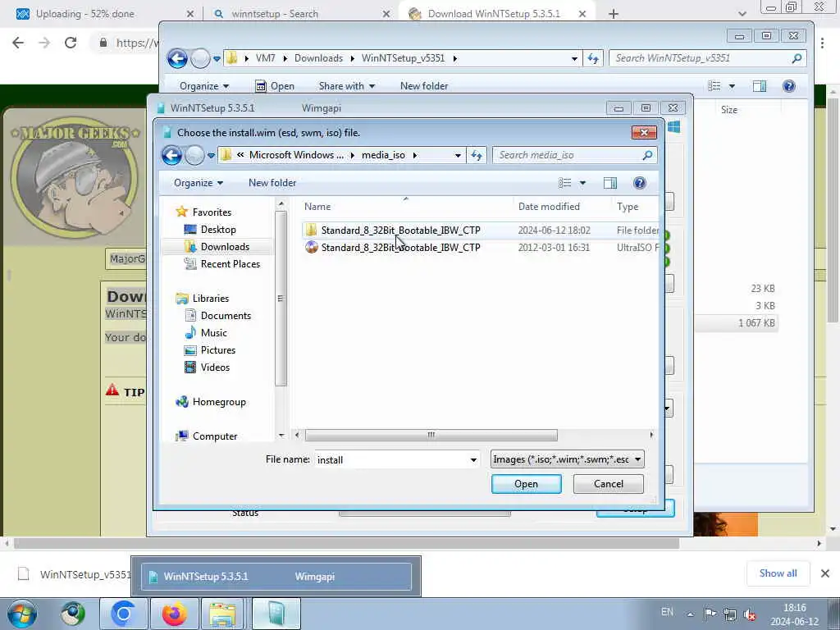Click Open button in file dialog
The height and width of the screenshot is (630, 840).
[526, 484]
